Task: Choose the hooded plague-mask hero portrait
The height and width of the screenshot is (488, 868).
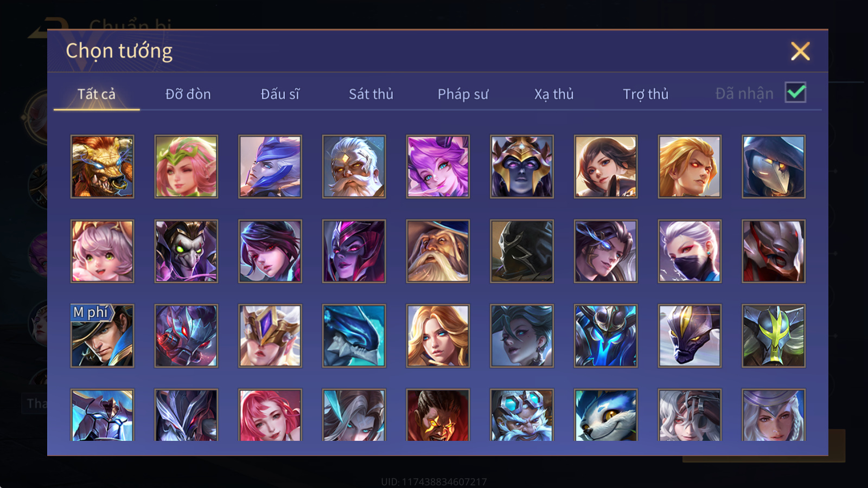Action: click(774, 166)
